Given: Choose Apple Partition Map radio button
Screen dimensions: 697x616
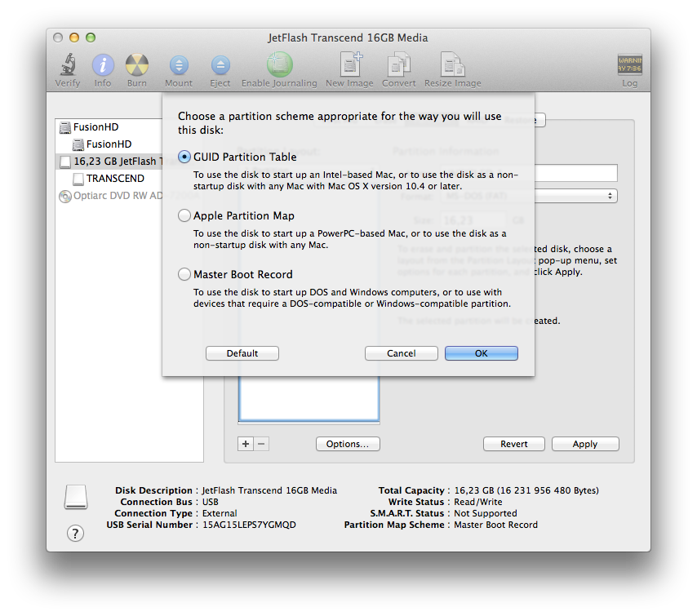Looking at the screenshot, I should (x=184, y=215).
